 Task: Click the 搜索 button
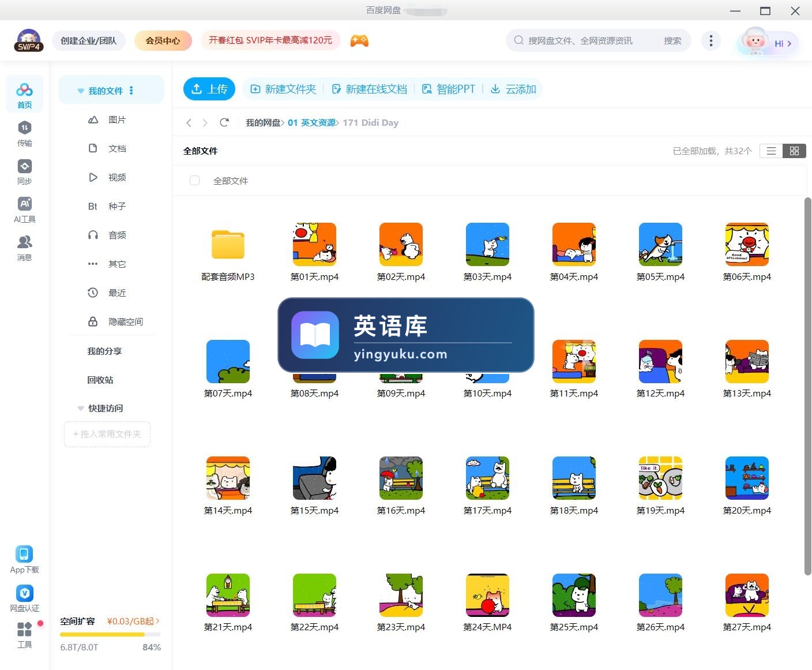(x=672, y=40)
